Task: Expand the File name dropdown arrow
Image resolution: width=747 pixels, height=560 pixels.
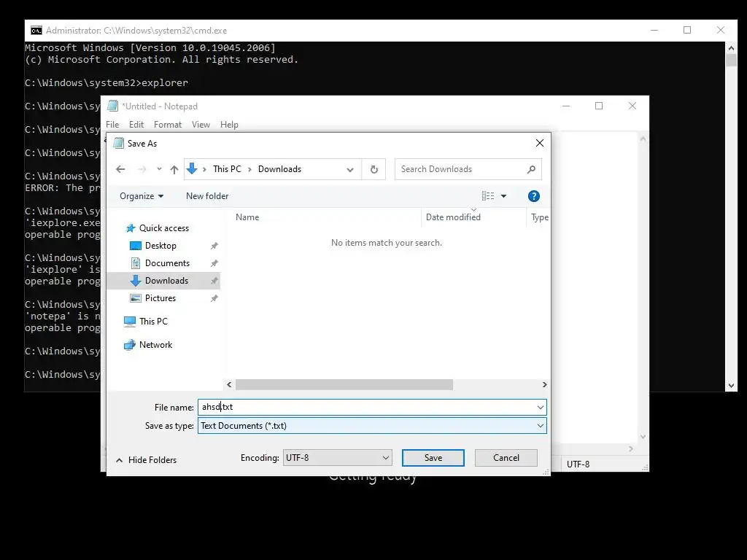Action: pyautogui.click(x=541, y=407)
